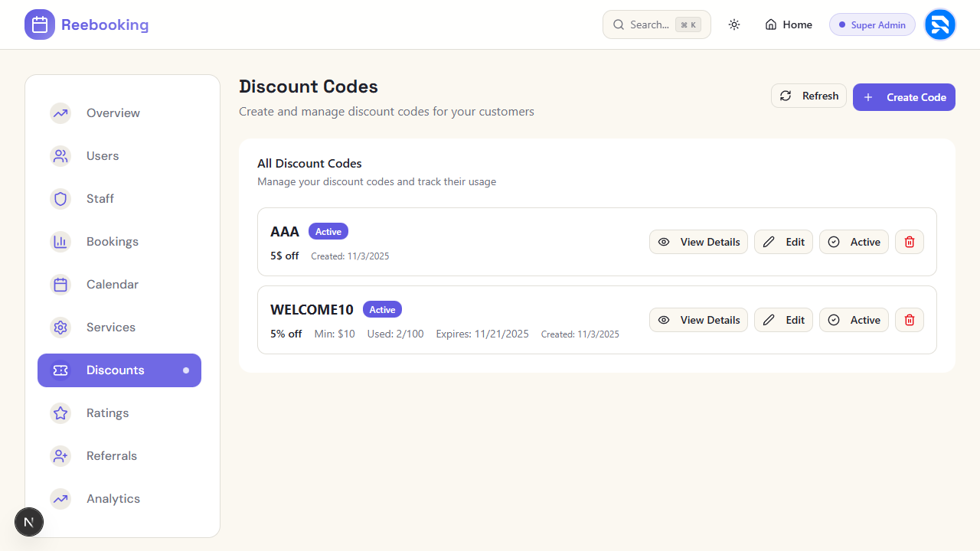The height and width of the screenshot is (551, 980).
Task: Open Staff via the shield icon
Action: 60,199
